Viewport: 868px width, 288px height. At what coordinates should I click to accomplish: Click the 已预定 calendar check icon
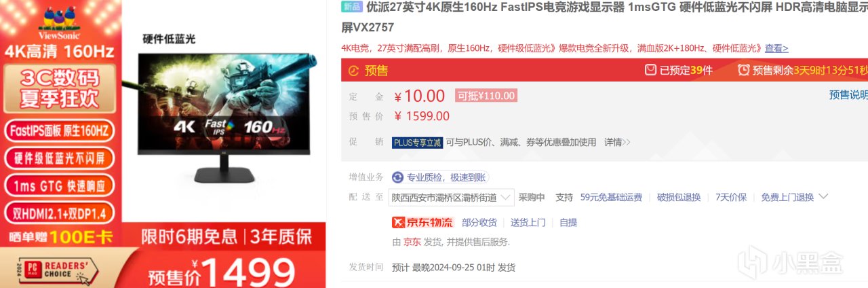[650, 70]
